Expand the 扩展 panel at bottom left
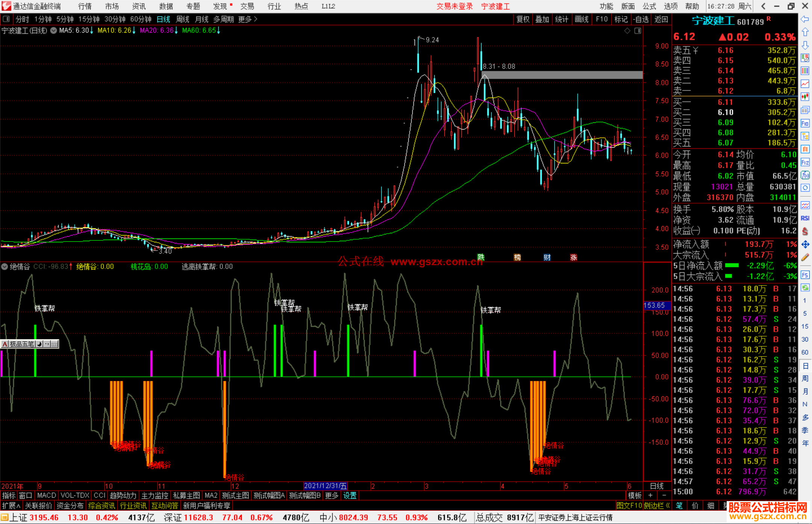The height and width of the screenshot is (524, 812). pos(11,506)
